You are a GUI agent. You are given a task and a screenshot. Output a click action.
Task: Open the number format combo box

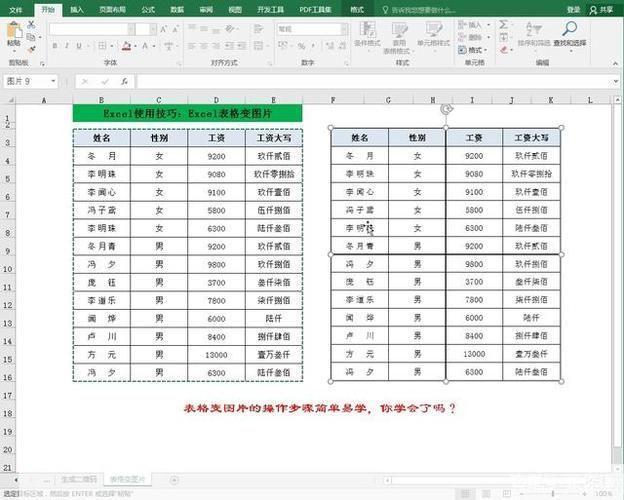312,29
